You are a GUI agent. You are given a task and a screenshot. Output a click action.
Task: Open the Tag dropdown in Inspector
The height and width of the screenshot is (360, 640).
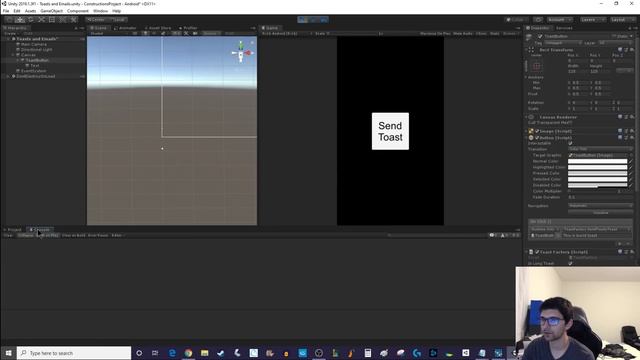pos(563,42)
